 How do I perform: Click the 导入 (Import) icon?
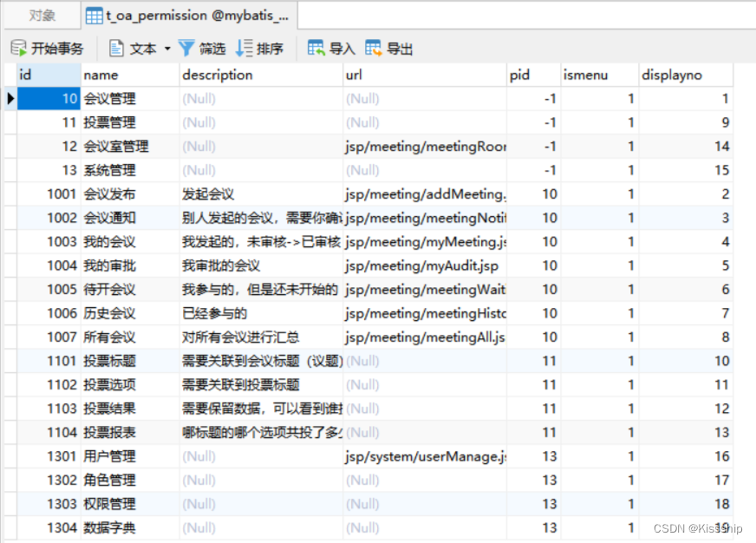coord(333,48)
